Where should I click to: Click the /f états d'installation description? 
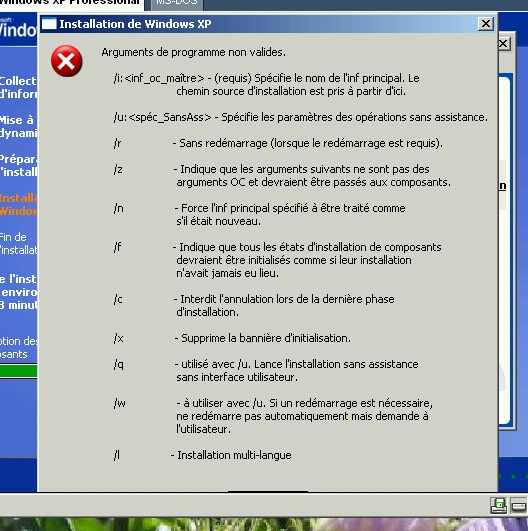pyautogui.click(x=278, y=260)
